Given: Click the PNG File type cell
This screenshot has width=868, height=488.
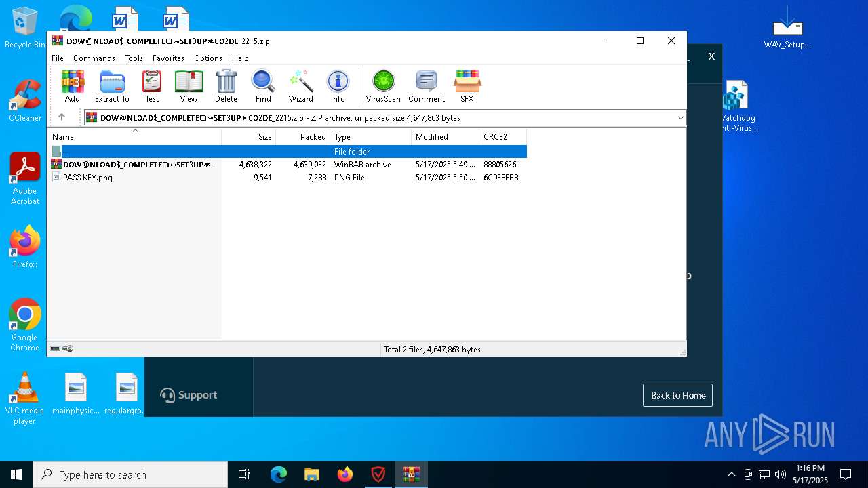Looking at the screenshot, I should click(x=349, y=178).
